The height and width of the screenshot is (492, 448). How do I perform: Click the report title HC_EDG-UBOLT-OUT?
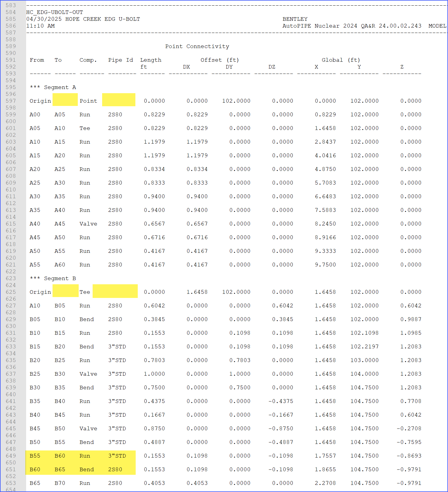click(55, 12)
